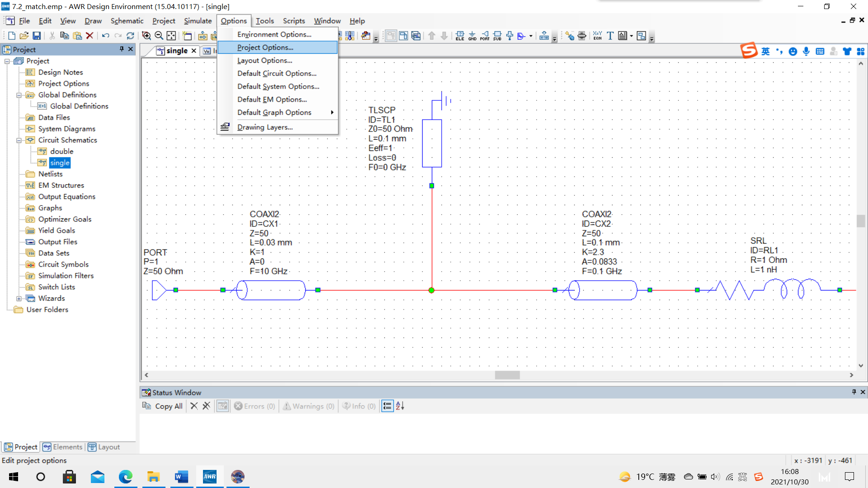Click the Save project toolbar icon
Viewport: 868px width, 488px height.
(x=37, y=36)
